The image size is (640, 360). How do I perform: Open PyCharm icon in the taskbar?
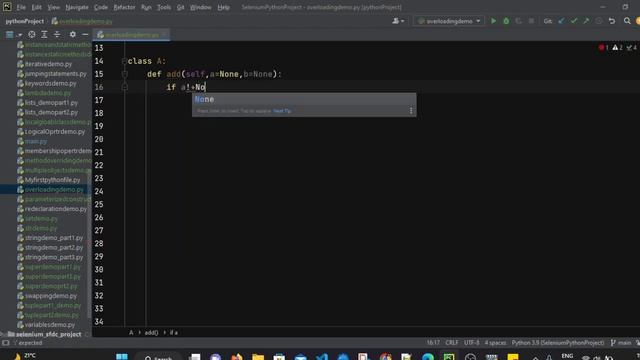(x=449, y=357)
